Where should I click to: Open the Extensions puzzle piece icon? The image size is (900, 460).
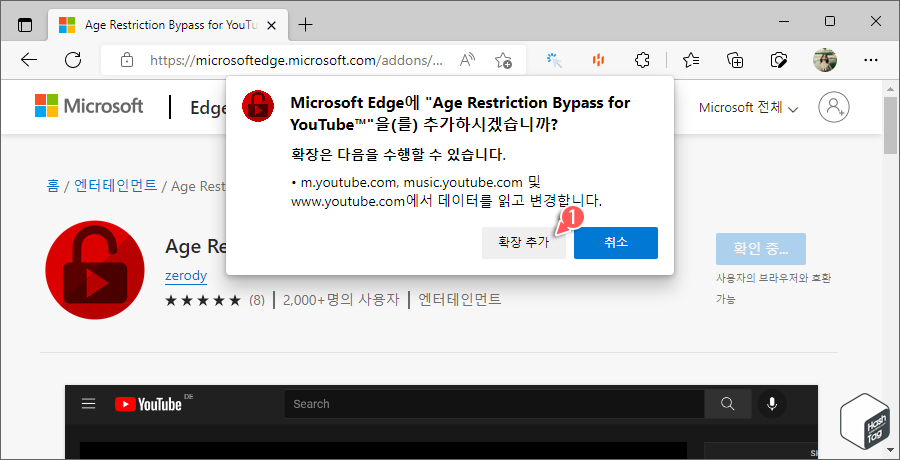pos(643,60)
